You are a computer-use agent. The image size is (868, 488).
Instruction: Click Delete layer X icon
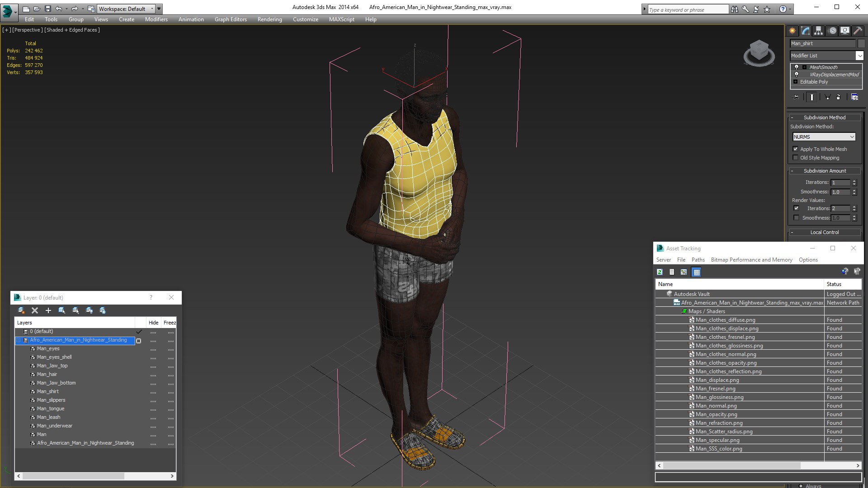point(35,310)
